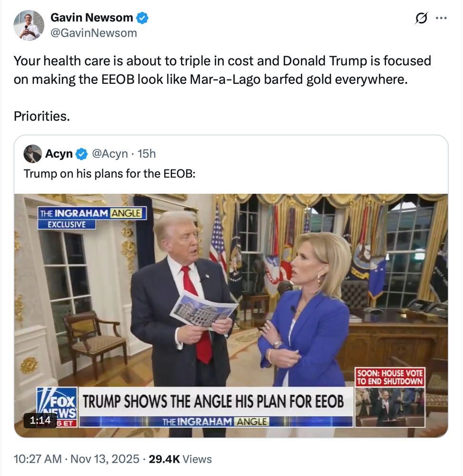This screenshot has height=476, width=463.
Task: Open the 29.4K Views count
Action: pos(180,459)
